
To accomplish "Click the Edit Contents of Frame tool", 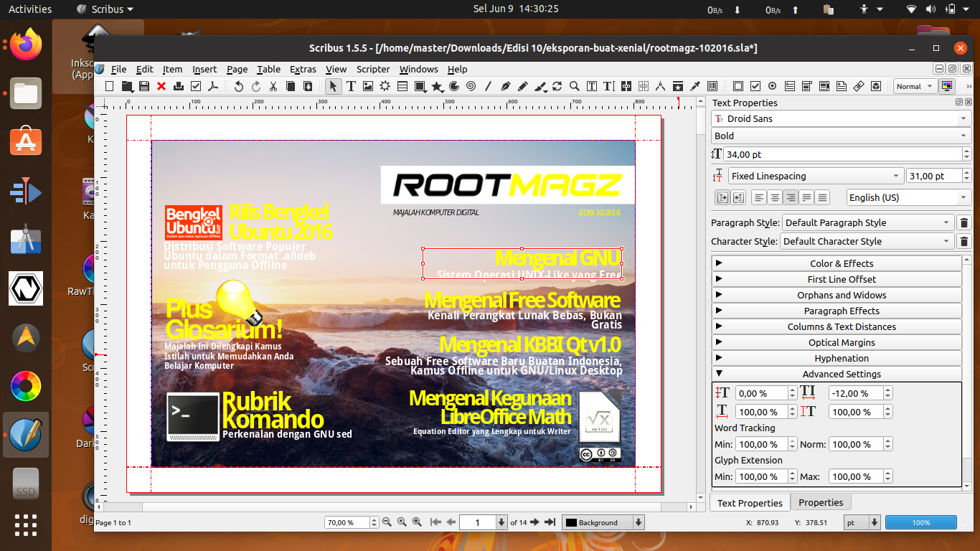I will pos(592,86).
